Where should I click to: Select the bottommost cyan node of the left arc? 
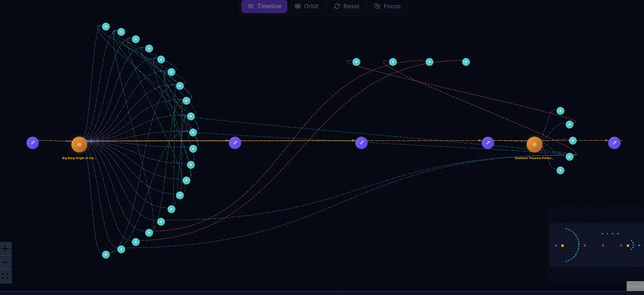coord(106,254)
